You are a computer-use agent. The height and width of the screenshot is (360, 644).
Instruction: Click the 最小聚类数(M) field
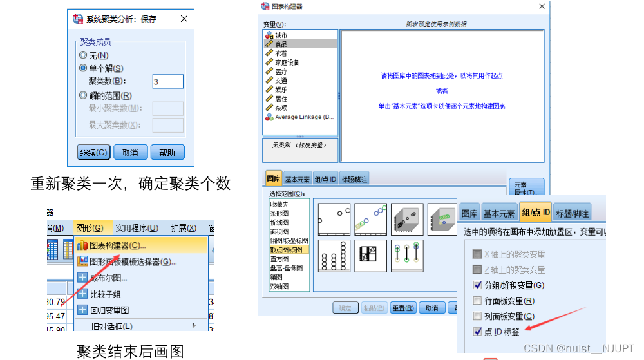point(167,108)
